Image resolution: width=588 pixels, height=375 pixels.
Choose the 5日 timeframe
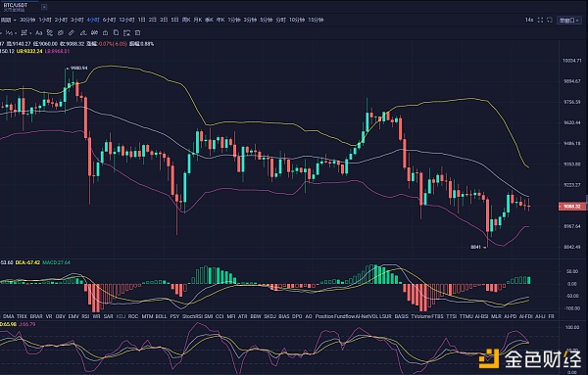click(174, 20)
